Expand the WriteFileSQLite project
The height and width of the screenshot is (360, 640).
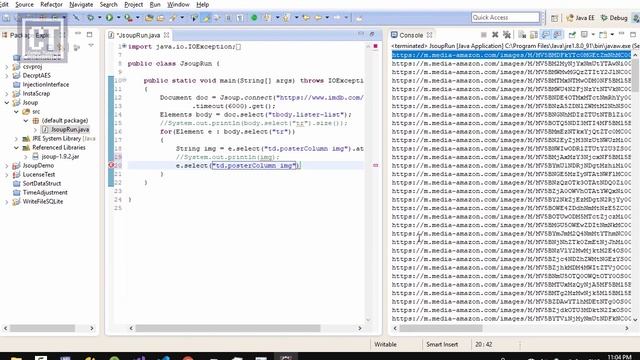(7, 202)
